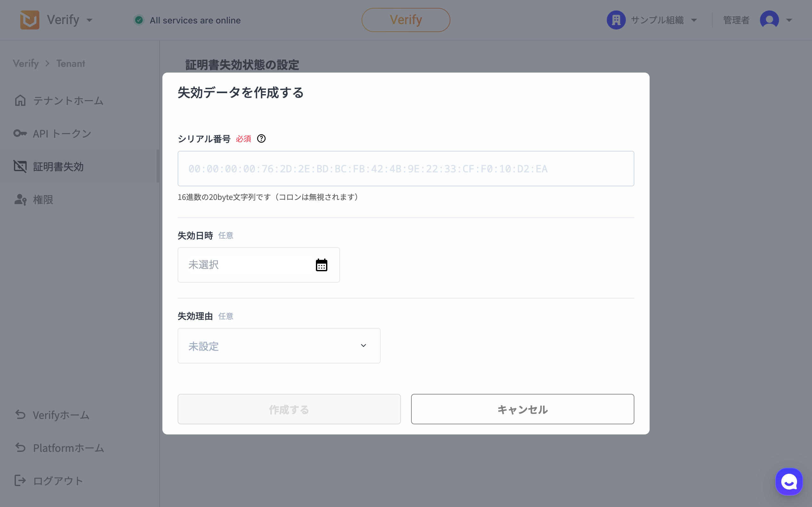Click the Verify logo icon
Screen dimensions: 812x507
tap(29, 20)
